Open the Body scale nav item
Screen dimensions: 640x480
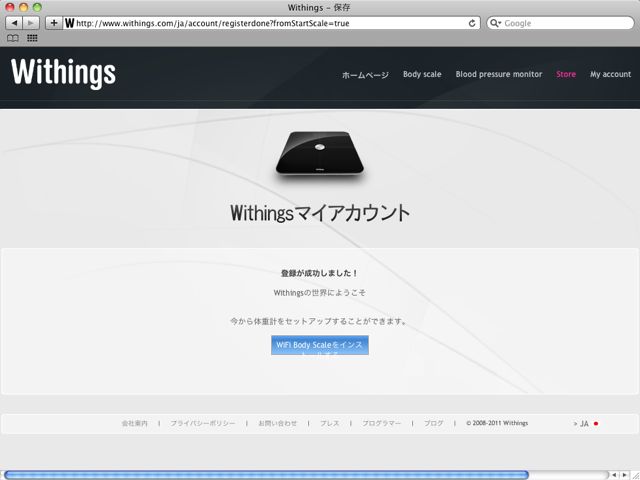pos(422,74)
